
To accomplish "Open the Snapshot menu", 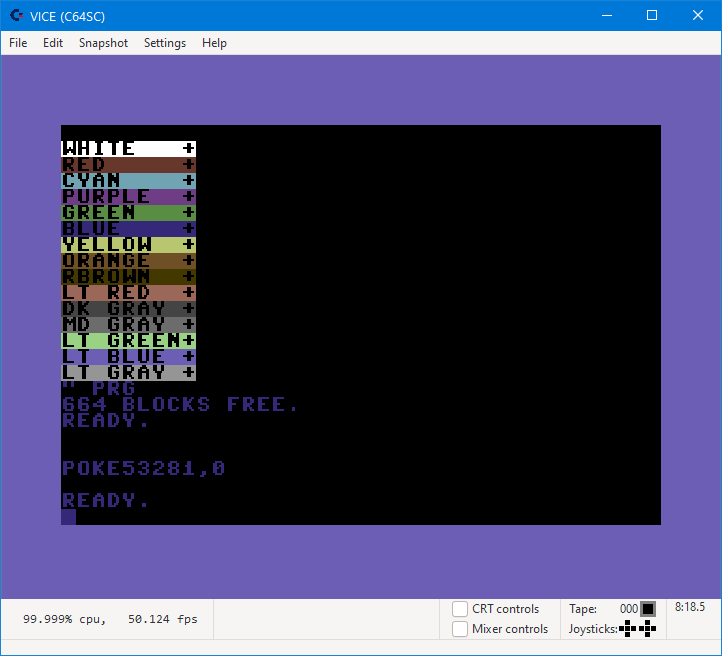I will [103, 43].
